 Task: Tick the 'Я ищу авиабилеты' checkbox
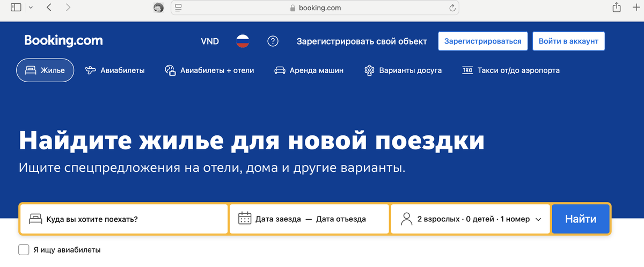click(24, 250)
